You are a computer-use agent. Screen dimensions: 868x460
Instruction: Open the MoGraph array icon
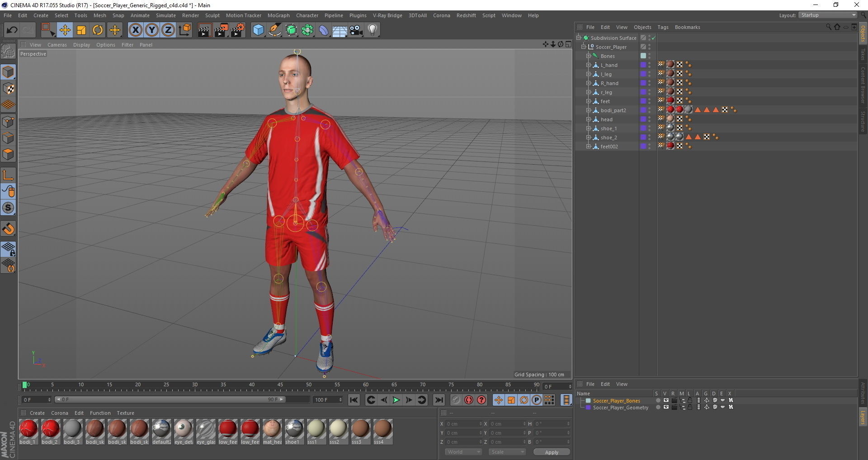pos(307,30)
